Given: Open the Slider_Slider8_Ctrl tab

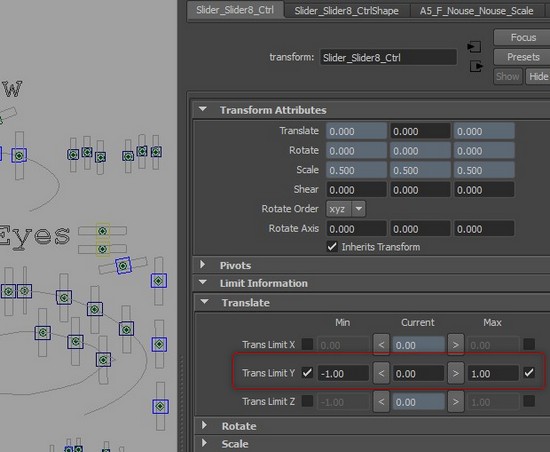Looking at the screenshot, I should (235, 10).
